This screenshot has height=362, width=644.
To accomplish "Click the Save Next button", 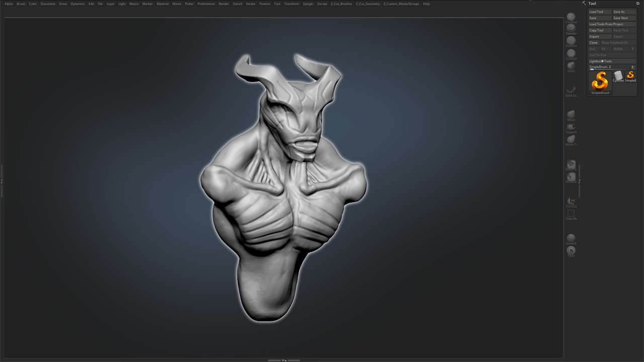I will click(624, 18).
